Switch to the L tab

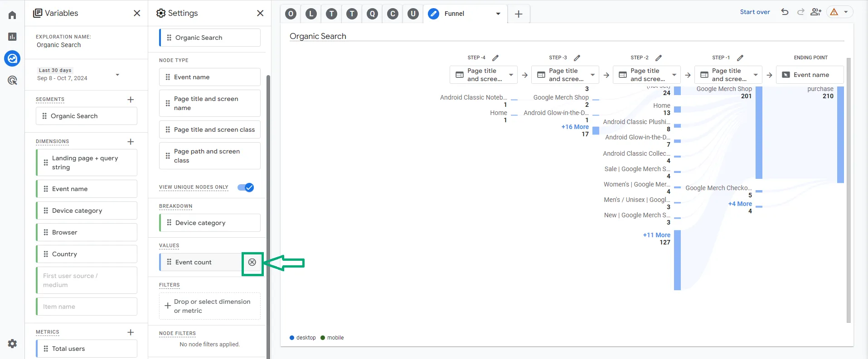311,14
